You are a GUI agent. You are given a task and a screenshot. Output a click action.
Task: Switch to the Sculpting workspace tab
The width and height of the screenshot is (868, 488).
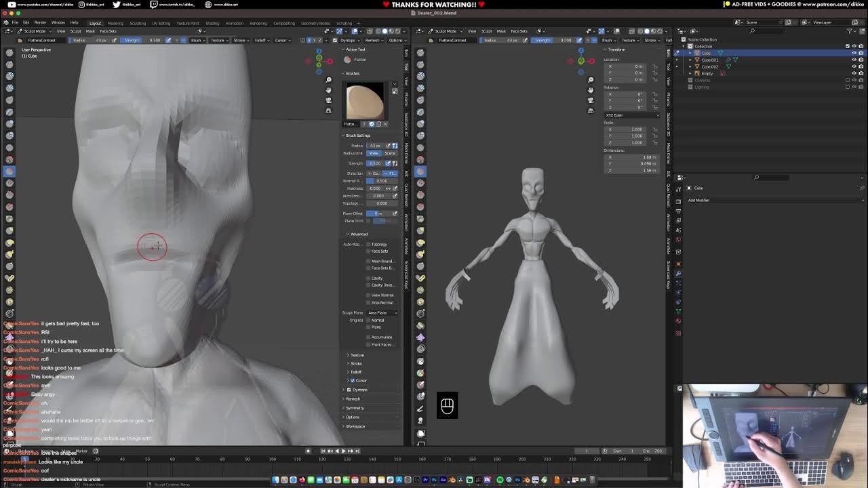pos(138,23)
